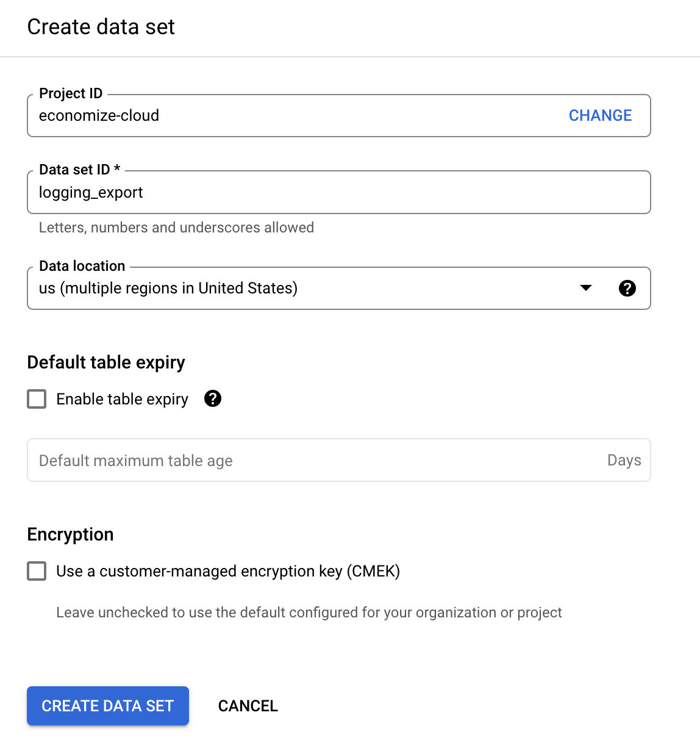The image size is (700, 754).
Task: Cancel the data set creation
Action: pos(248,706)
